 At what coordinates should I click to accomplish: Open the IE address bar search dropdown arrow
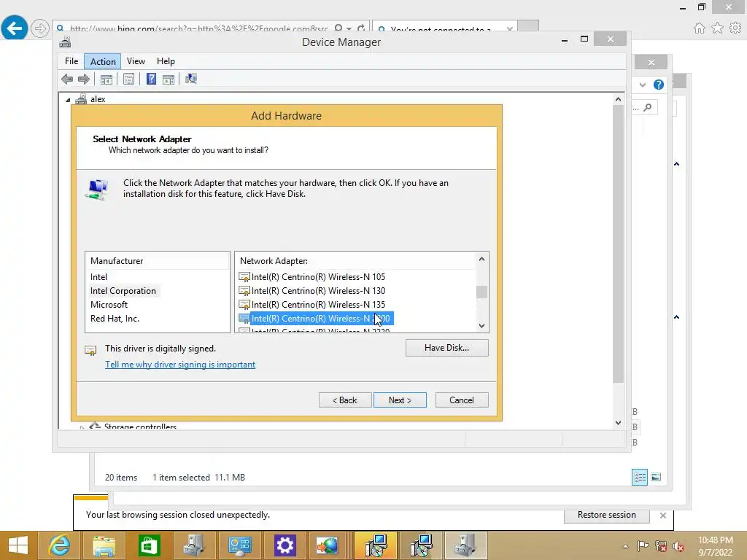point(349,28)
